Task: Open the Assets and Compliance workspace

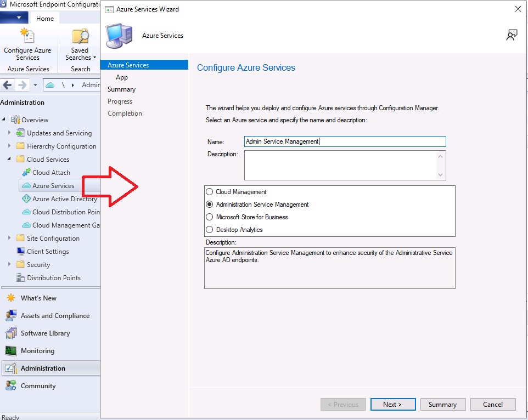Action: (55, 316)
